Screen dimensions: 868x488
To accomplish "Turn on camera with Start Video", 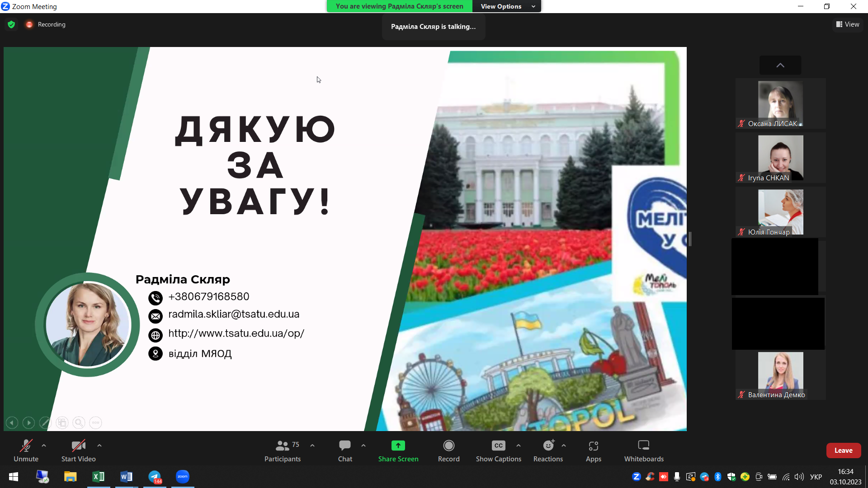I will [78, 446].
